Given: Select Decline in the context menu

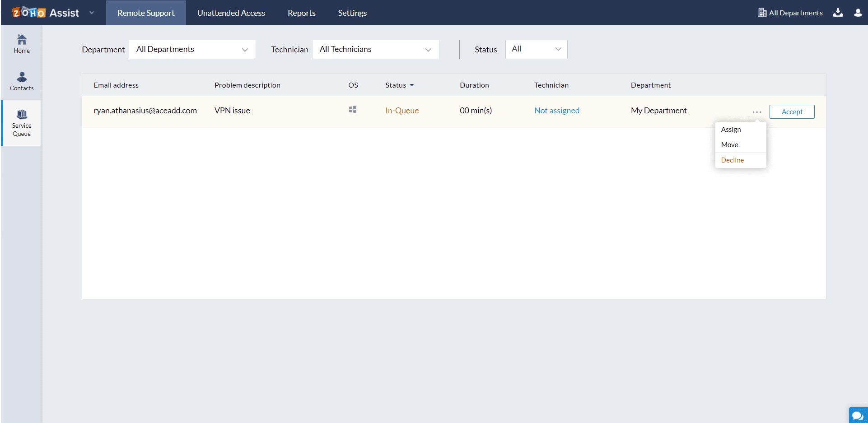Looking at the screenshot, I should click(x=732, y=160).
